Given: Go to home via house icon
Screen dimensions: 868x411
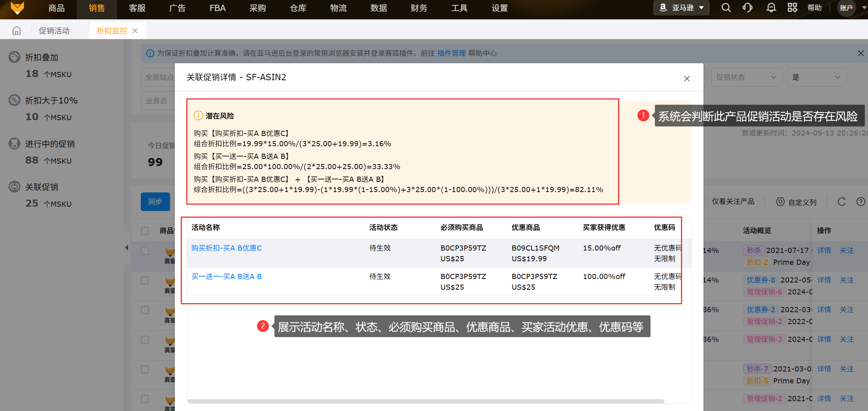Looking at the screenshot, I should tap(17, 30).
